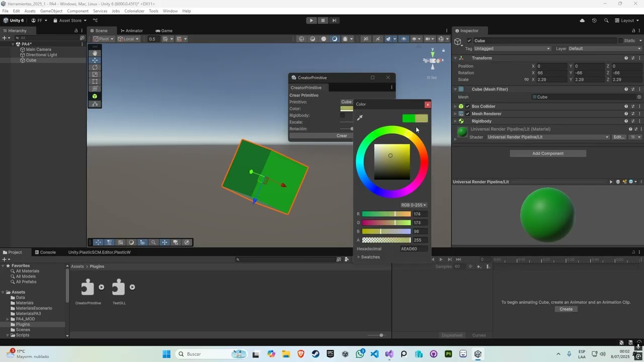Viewport: 644px width, 362px height.
Task: Adjust the R channel slider
Action: coord(386,214)
